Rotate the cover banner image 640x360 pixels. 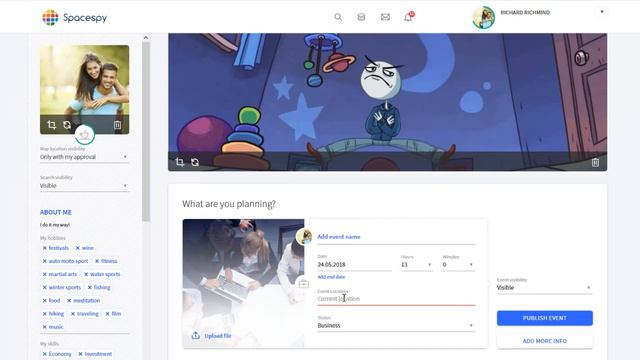point(195,162)
